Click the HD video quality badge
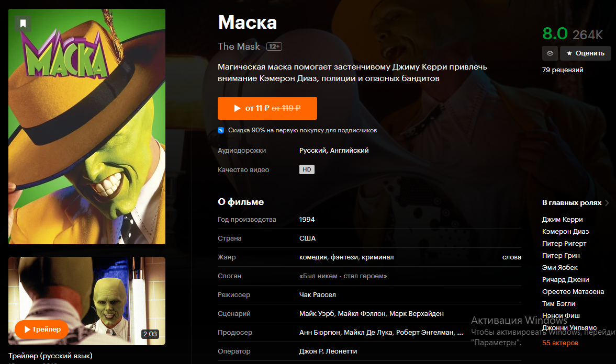Viewport: 616px width, 364px height. pyautogui.click(x=307, y=169)
